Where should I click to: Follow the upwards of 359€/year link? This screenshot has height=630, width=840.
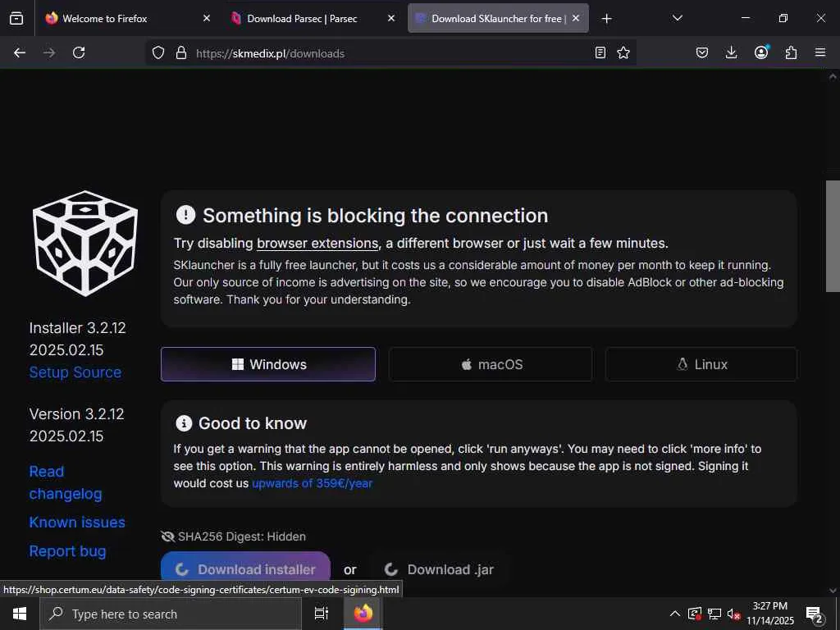pyautogui.click(x=312, y=483)
